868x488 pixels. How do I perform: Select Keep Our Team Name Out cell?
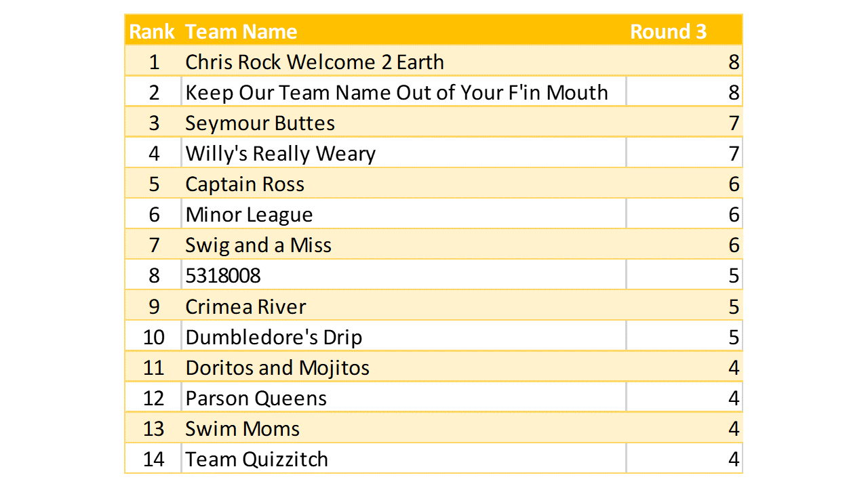(397, 93)
